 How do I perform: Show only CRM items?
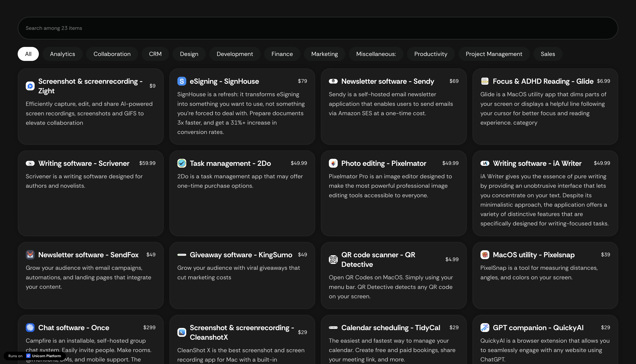[155, 54]
